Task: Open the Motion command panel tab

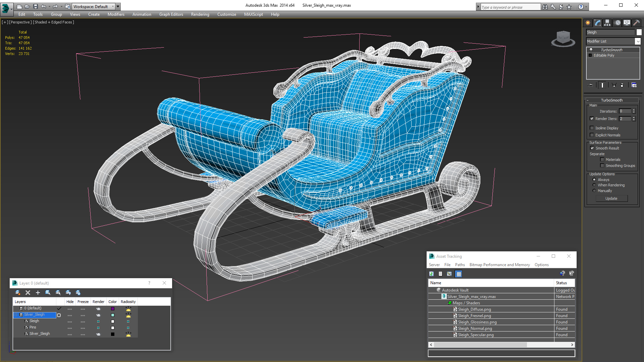Action: 618,23
